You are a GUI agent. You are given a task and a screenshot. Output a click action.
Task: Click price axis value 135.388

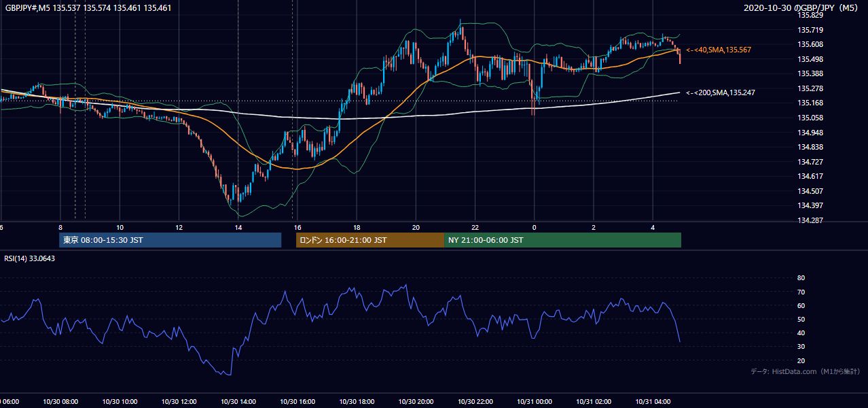pos(810,73)
